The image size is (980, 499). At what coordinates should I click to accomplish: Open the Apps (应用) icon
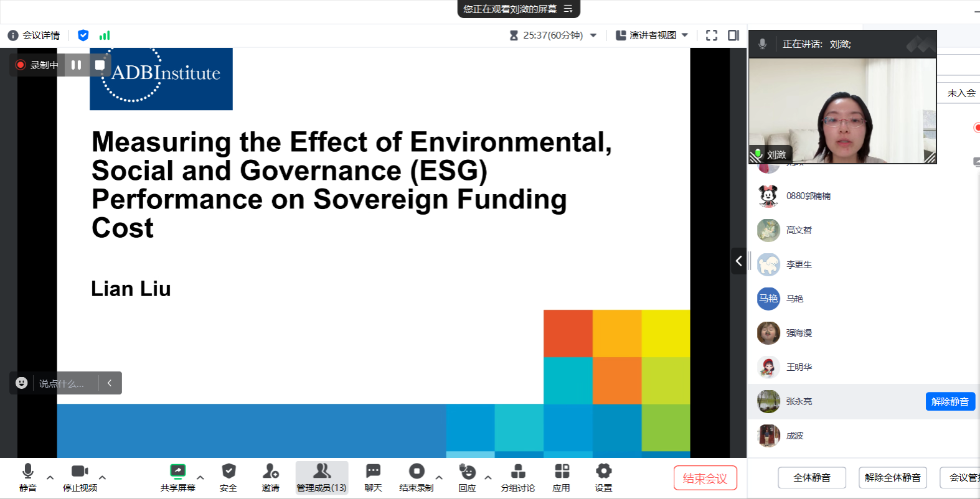click(x=562, y=472)
